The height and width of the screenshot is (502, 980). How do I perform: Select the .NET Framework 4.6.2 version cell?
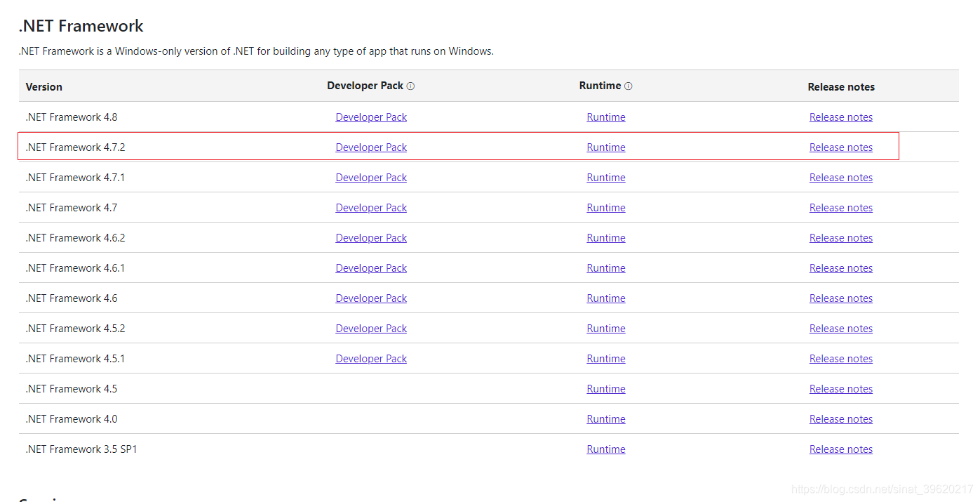(x=75, y=238)
